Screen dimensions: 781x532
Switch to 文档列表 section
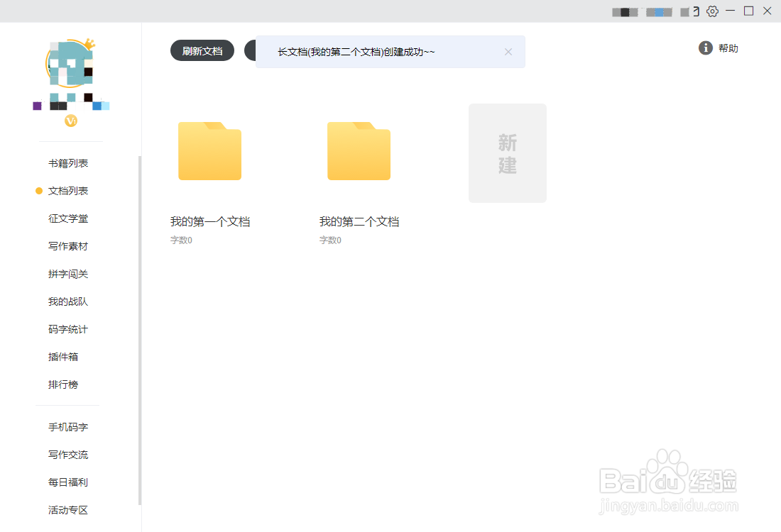pos(67,190)
